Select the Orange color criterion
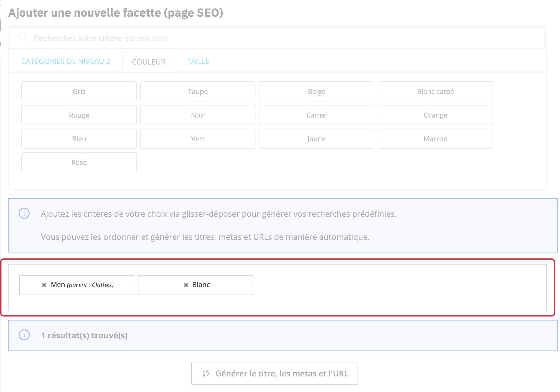 click(435, 115)
